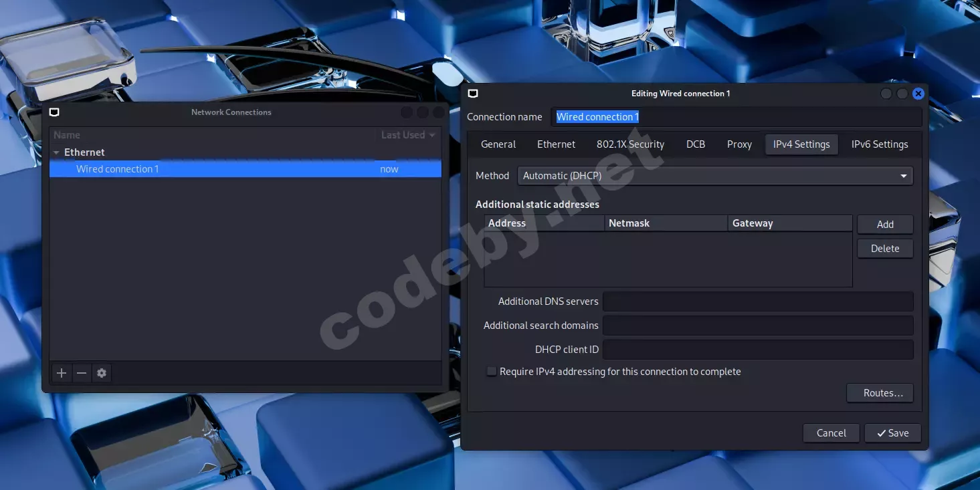Screen dimensions: 980x490
Task: Click the Netmask column header
Action: (666, 223)
